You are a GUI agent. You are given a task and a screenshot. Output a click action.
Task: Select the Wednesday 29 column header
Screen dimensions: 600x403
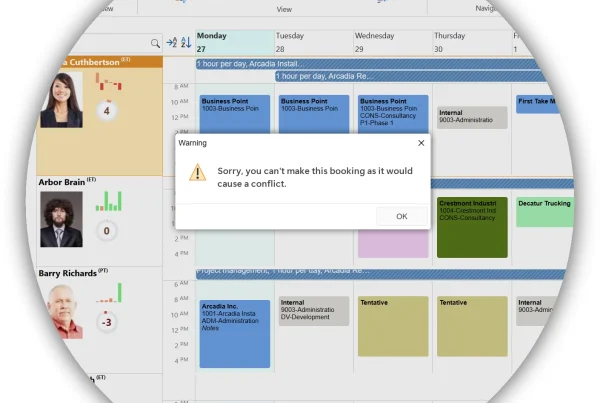[393, 42]
